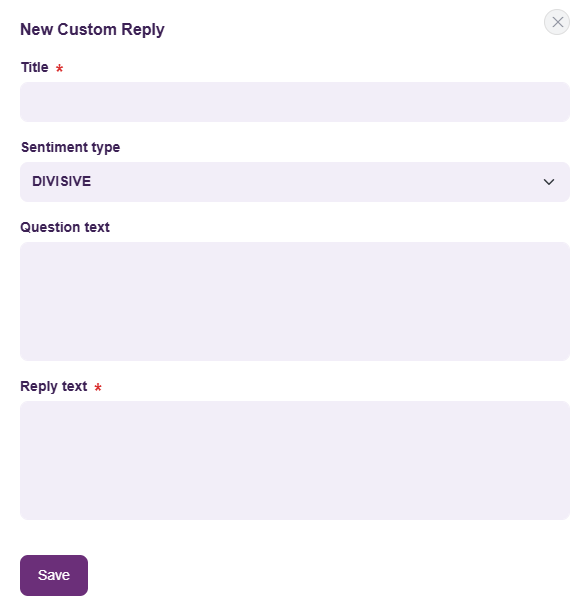Click the X icon in the circle

(x=557, y=22)
